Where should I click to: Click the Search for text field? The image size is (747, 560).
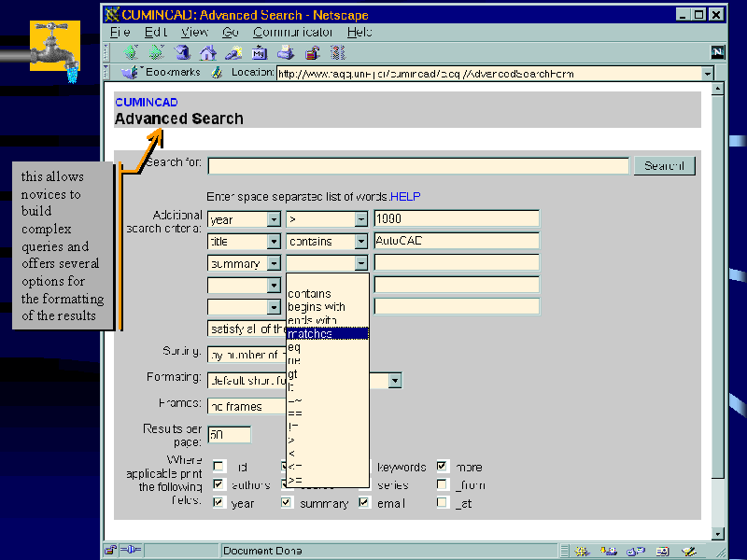click(x=417, y=166)
